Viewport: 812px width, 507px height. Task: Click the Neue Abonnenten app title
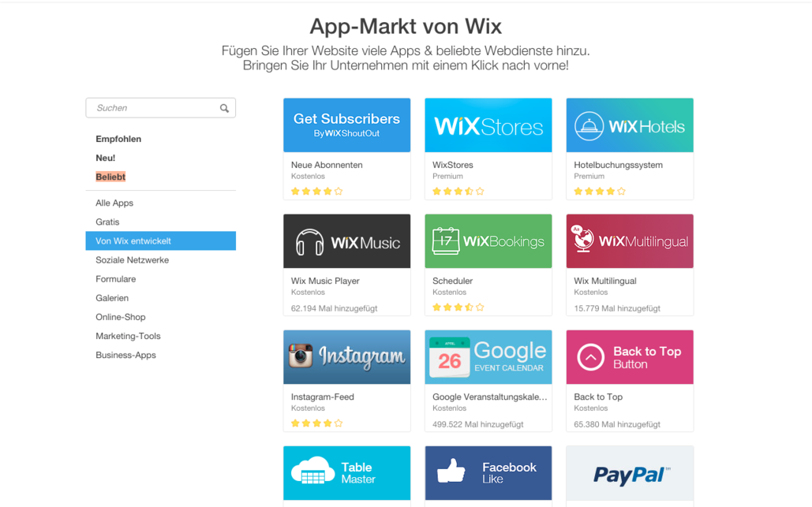click(x=327, y=165)
